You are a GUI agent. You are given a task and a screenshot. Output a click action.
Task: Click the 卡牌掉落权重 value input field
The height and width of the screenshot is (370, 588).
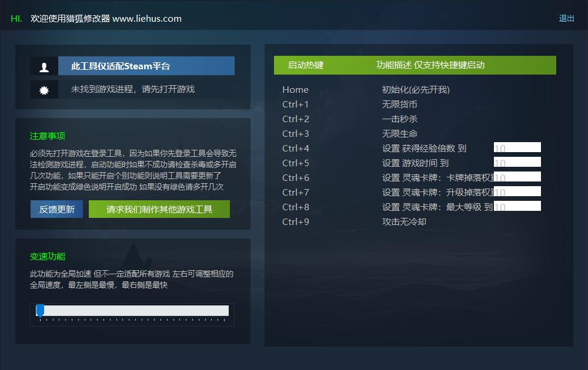(517, 176)
